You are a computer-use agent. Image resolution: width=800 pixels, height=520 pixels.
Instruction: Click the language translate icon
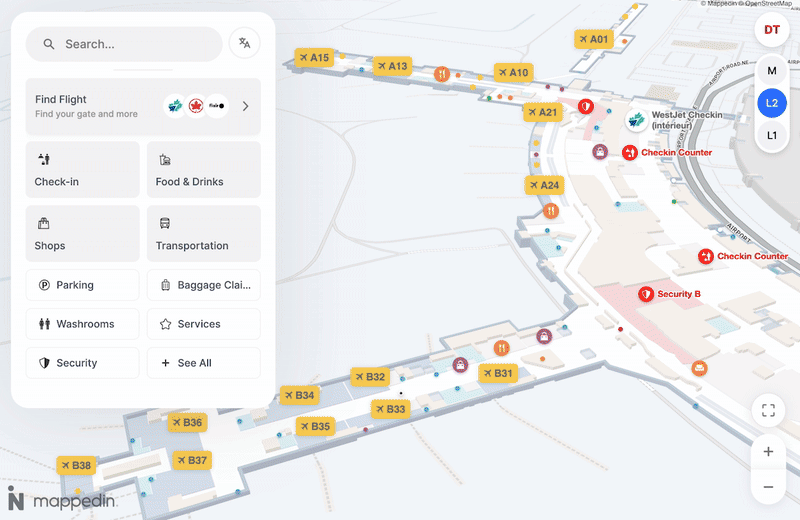pos(244,43)
